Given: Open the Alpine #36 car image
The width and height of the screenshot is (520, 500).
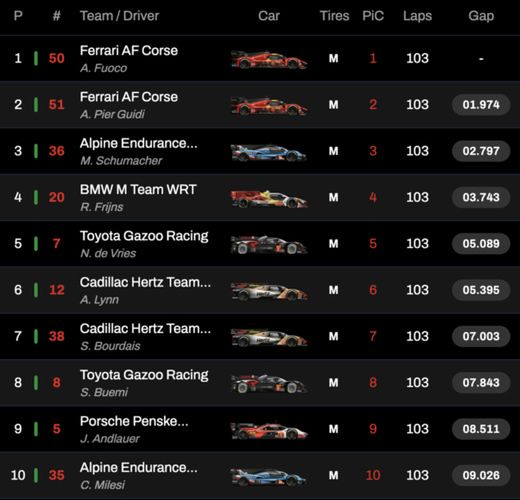Looking at the screenshot, I should 269,152.
